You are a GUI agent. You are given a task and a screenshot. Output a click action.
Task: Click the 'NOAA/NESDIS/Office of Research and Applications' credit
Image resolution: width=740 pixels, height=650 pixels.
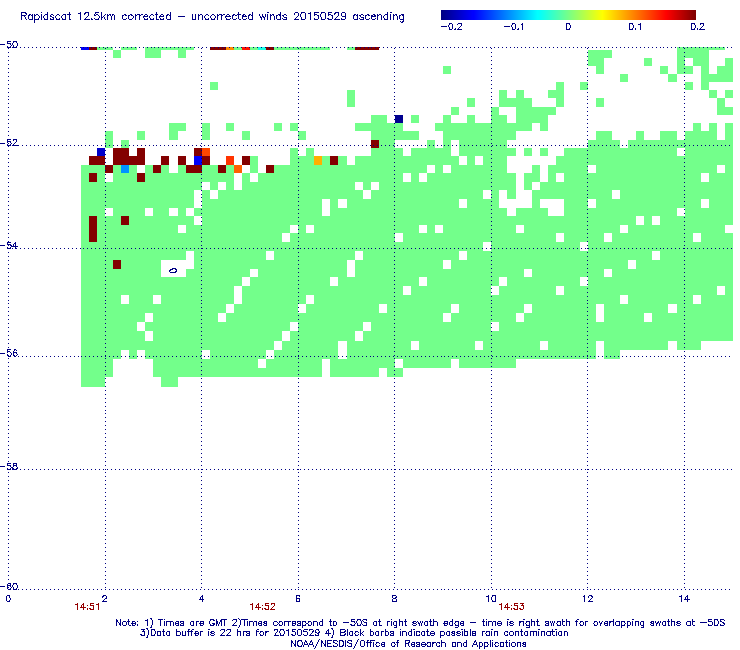click(408, 644)
